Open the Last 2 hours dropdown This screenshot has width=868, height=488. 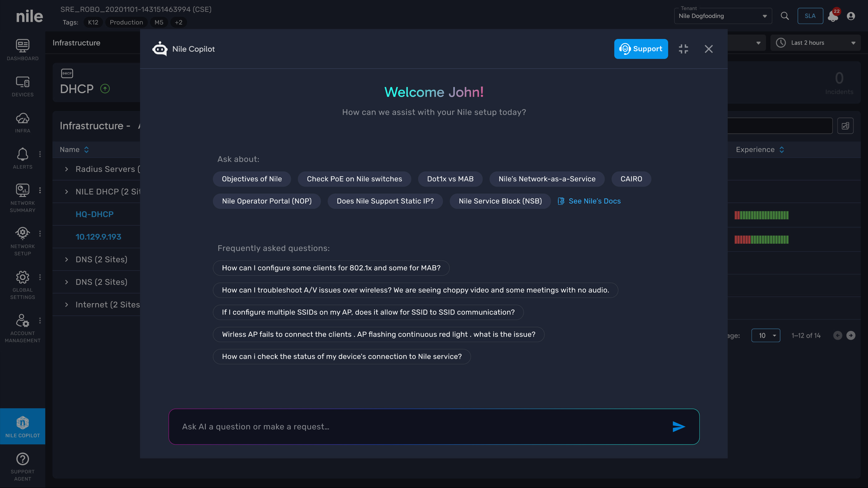pos(815,43)
